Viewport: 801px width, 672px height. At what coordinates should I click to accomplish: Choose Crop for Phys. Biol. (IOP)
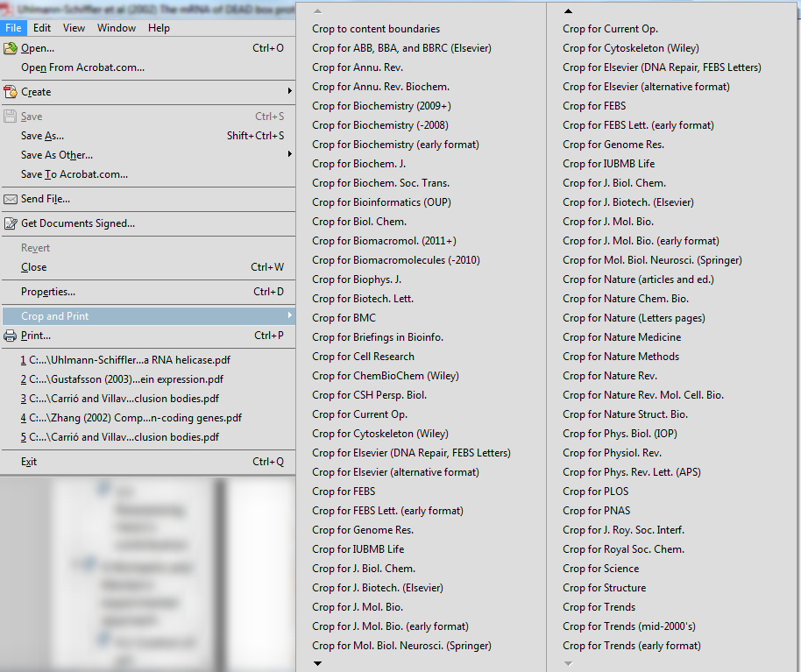(620, 434)
